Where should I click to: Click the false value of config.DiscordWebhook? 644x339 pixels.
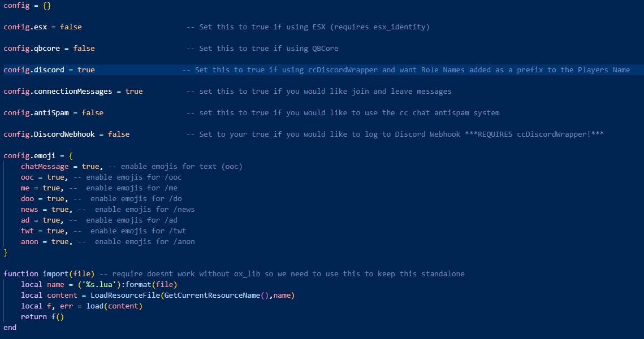[x=119, y=134]
